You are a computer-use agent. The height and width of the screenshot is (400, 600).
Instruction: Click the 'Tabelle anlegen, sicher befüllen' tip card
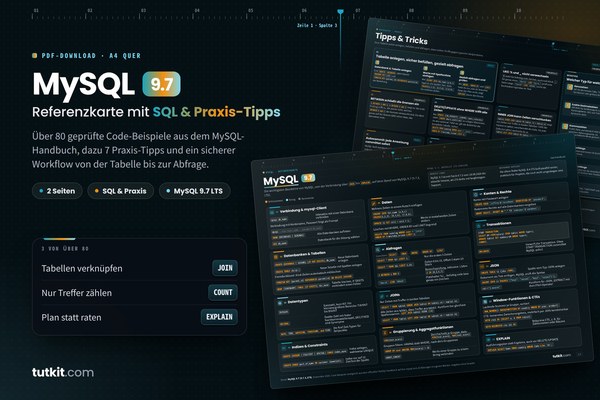click(434, 75)
